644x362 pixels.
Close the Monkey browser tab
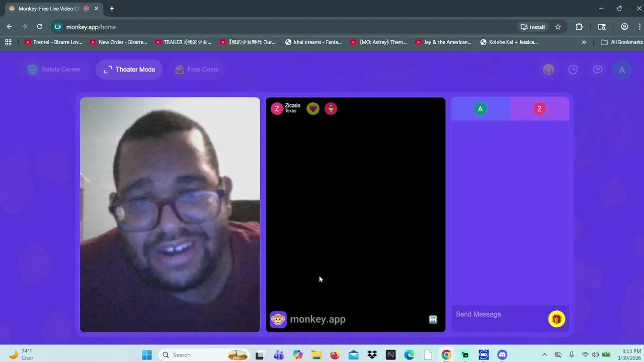(x=96, y=9)
